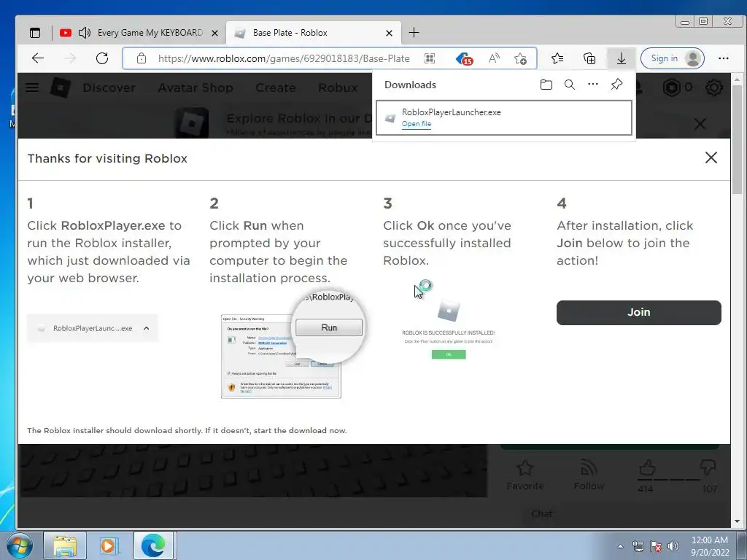
Task: Open the Action Center flag icon
Action: tap(656, 546)
